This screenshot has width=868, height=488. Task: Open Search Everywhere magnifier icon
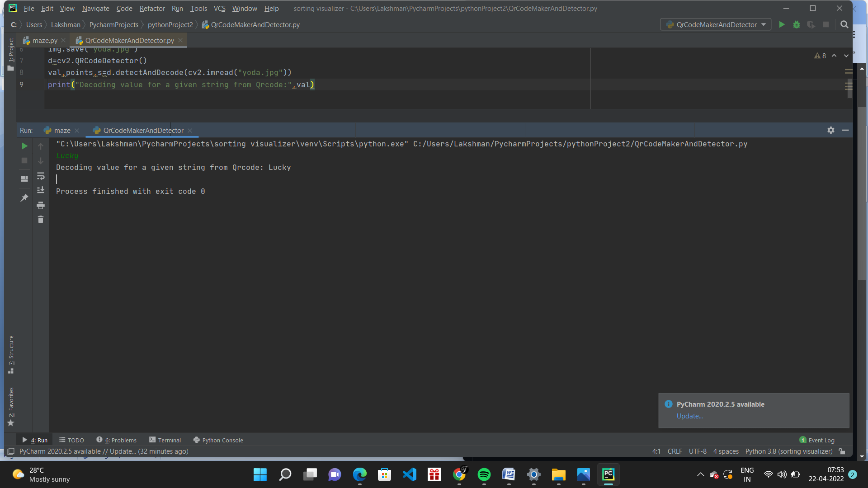click(844, 25)
